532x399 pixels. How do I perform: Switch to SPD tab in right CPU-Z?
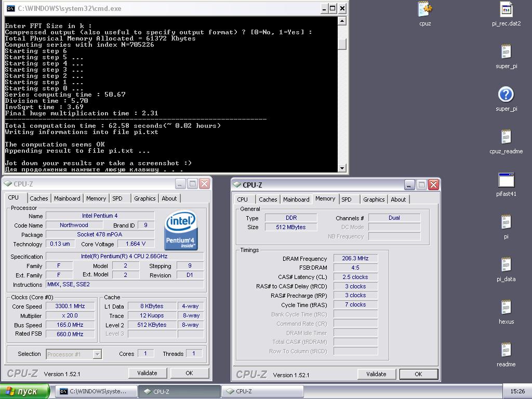(347, 199)
